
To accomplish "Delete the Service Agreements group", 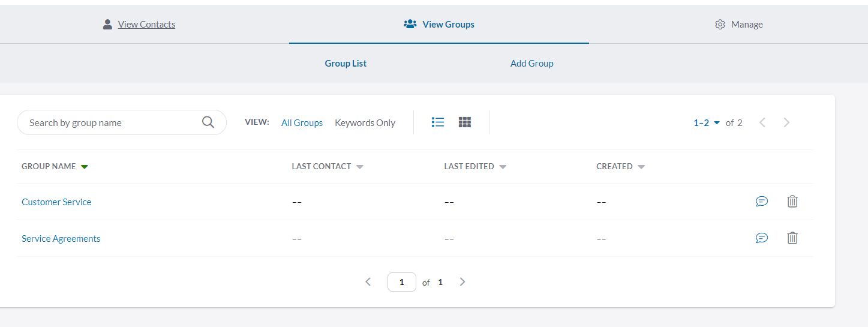I will click(x=792, y=238).
